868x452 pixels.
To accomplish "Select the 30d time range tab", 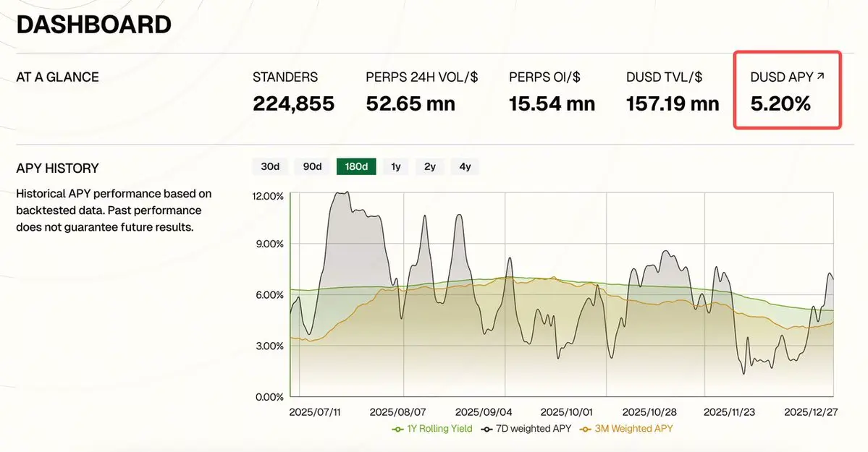I will click(270, 166).
